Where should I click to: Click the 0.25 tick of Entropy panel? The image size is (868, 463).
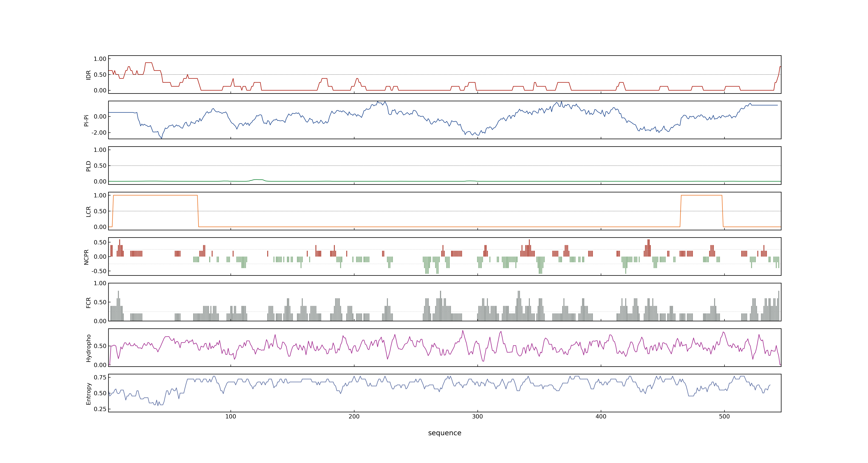(x=100, y=409)
